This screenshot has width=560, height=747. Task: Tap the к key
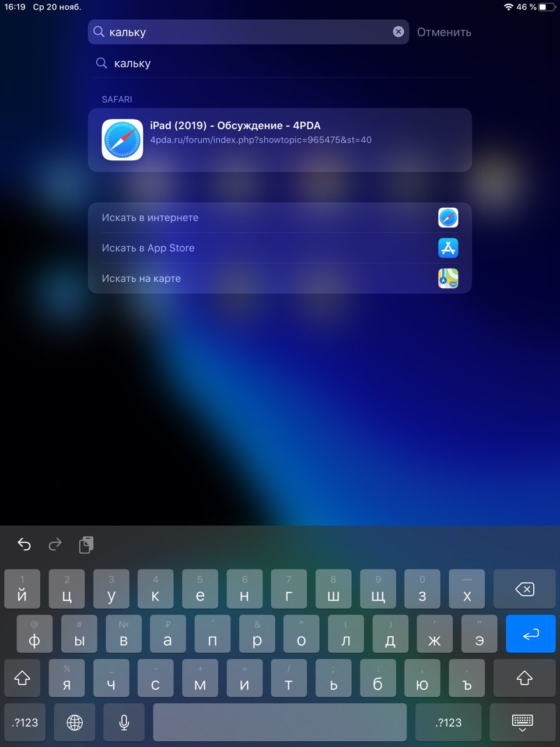pos(155,589)
